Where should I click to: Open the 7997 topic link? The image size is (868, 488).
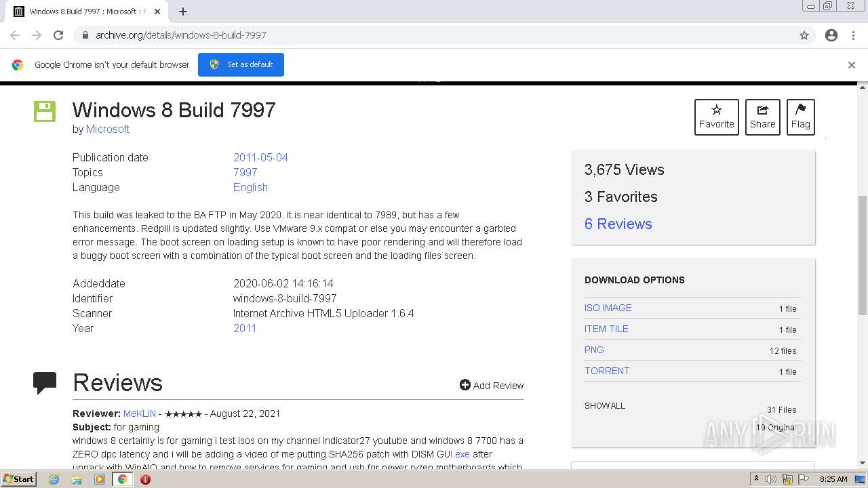click(245, 172)
